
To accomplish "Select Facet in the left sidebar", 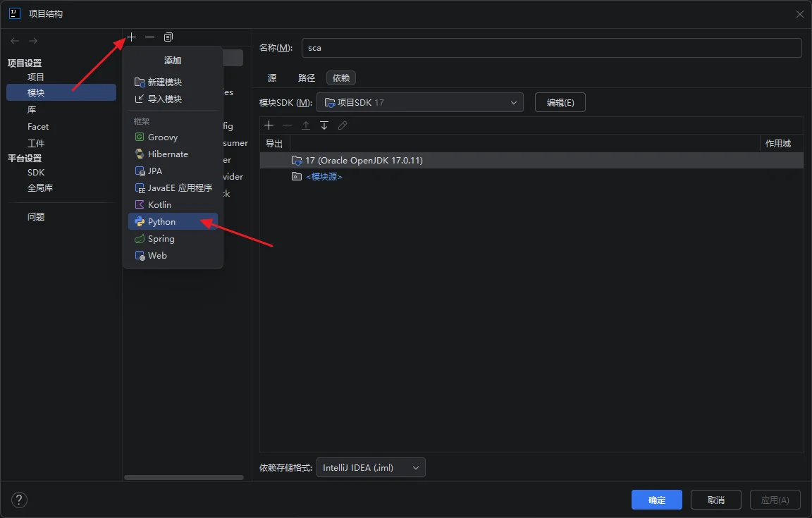I will [38, 127].
